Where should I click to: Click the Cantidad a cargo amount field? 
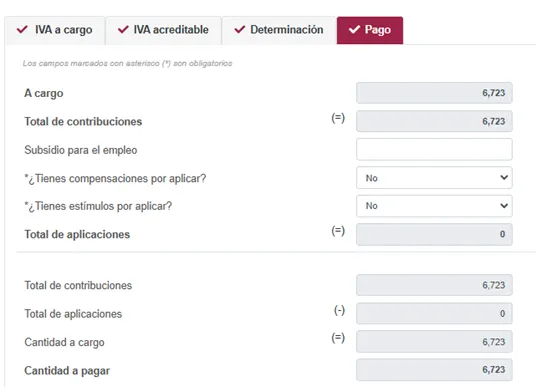point(434,342)
